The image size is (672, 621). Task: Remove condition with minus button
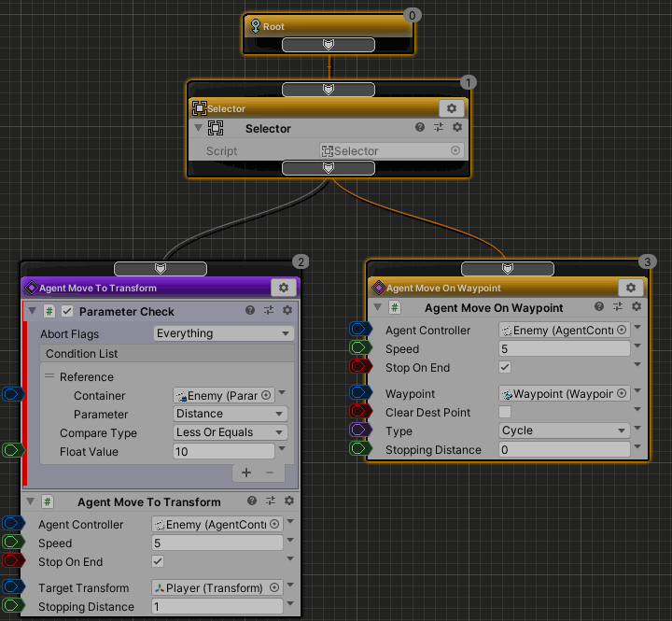270,473
